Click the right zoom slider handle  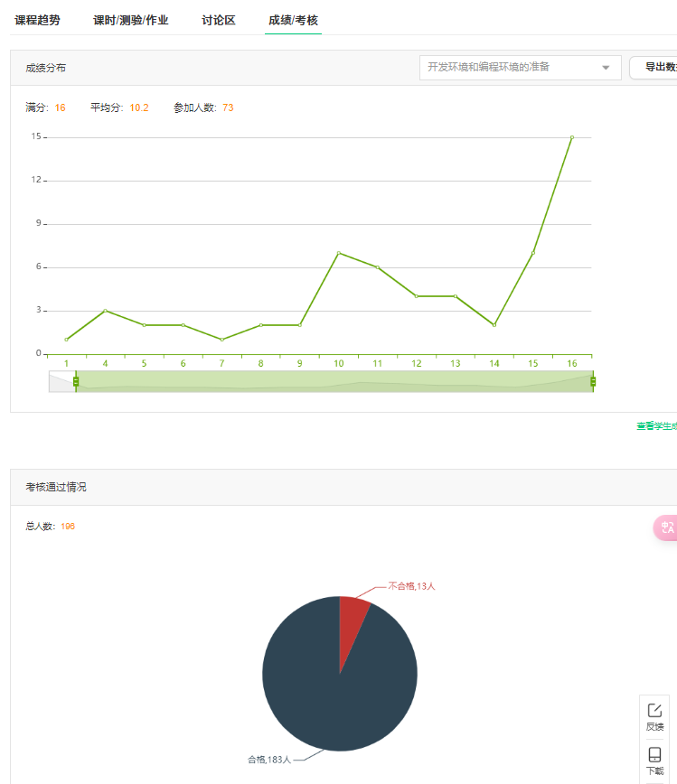tap(593, 382)
